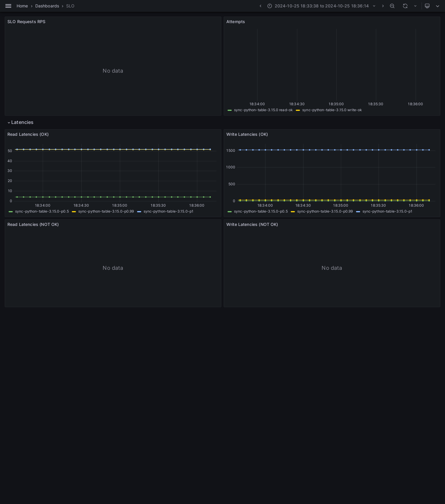Refresh the dashboard

click(x=405, y=6)
